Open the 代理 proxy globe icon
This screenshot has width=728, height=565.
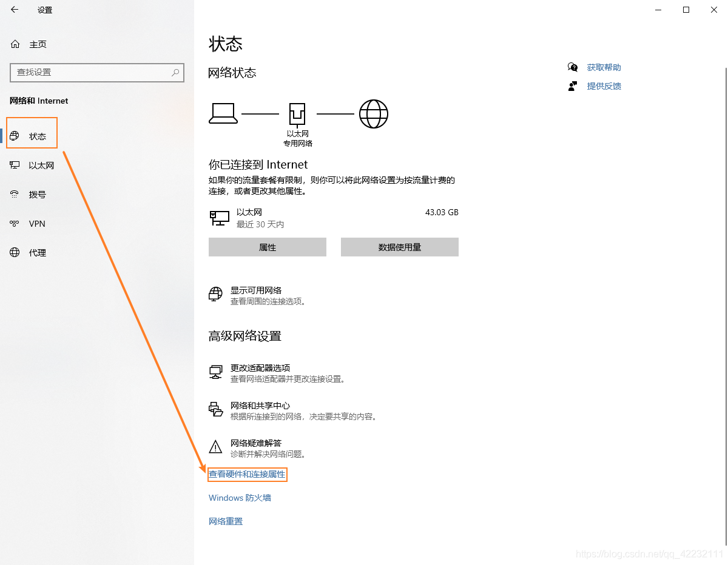(x=15, y=253)
